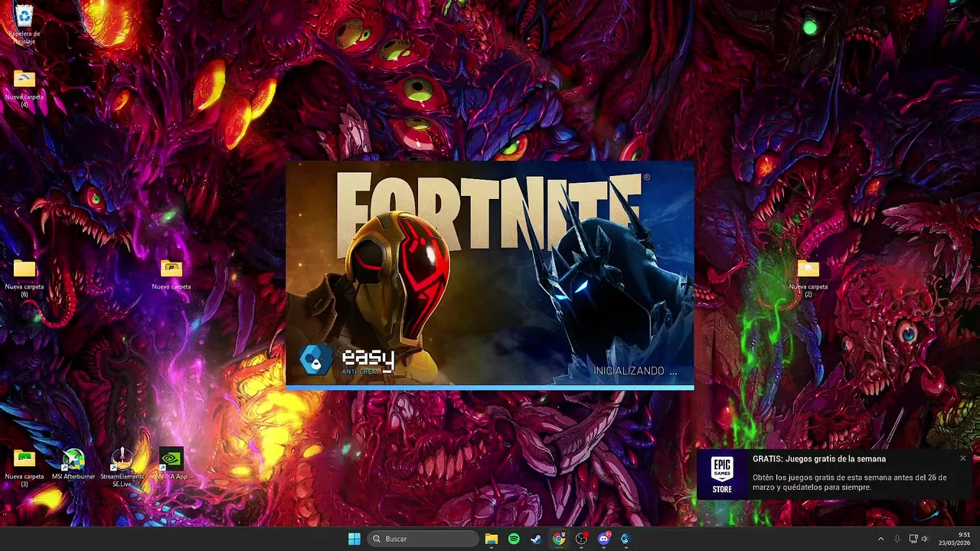This screenshot has height=551, width=980.
Task: Launch the NVIDIA App shortcut
Action: [171, 464]
